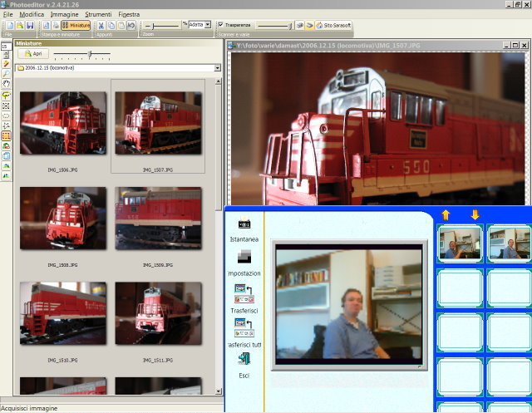The image size is (532, 413).
Task: Select the second webcam snapshot thumbnail
Action: pyautogui.click(x=510, y=243)
